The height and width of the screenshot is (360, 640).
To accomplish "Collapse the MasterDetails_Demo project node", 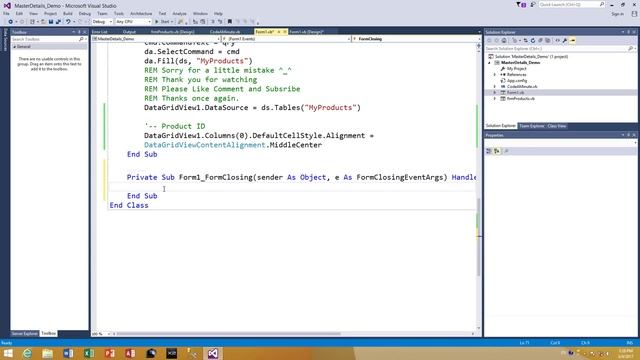I will [x=489, y=63].
